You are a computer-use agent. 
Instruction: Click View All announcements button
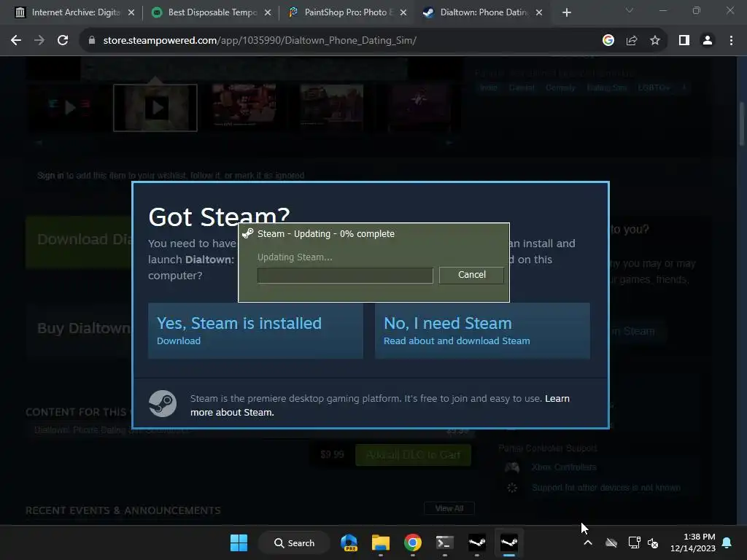pos(449,508)
